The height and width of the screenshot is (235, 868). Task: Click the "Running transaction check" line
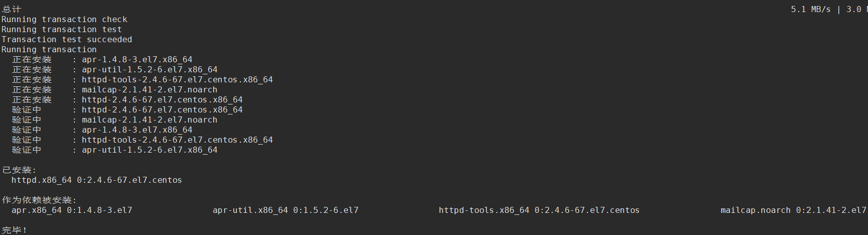64,19
